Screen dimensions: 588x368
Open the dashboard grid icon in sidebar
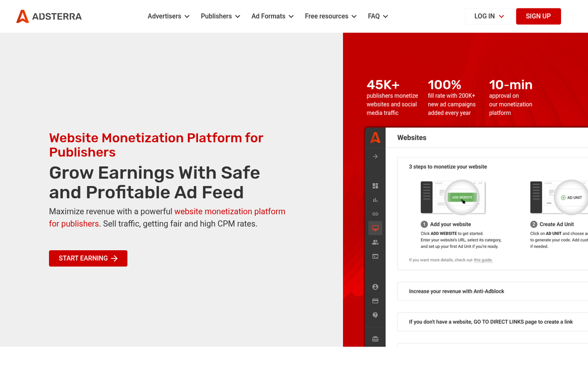[375, 185]
